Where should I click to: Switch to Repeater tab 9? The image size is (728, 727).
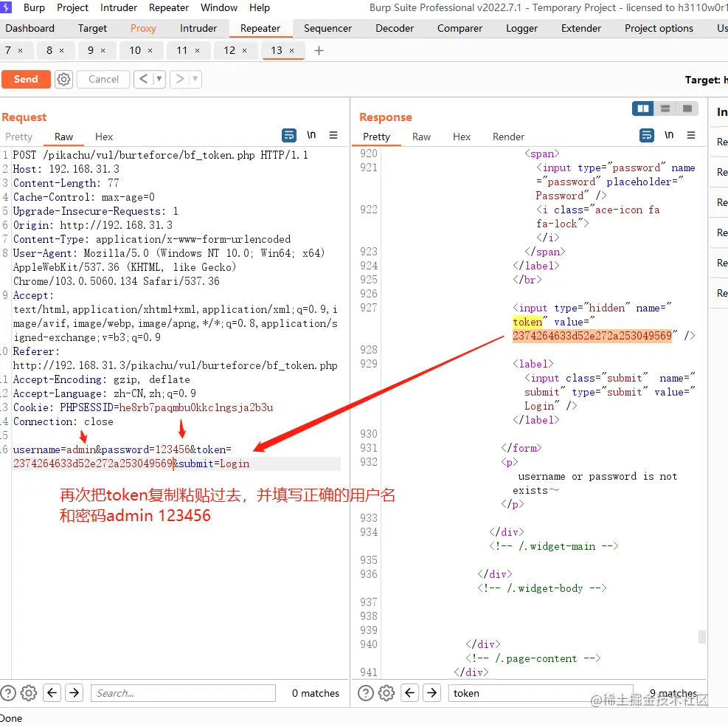91,51
